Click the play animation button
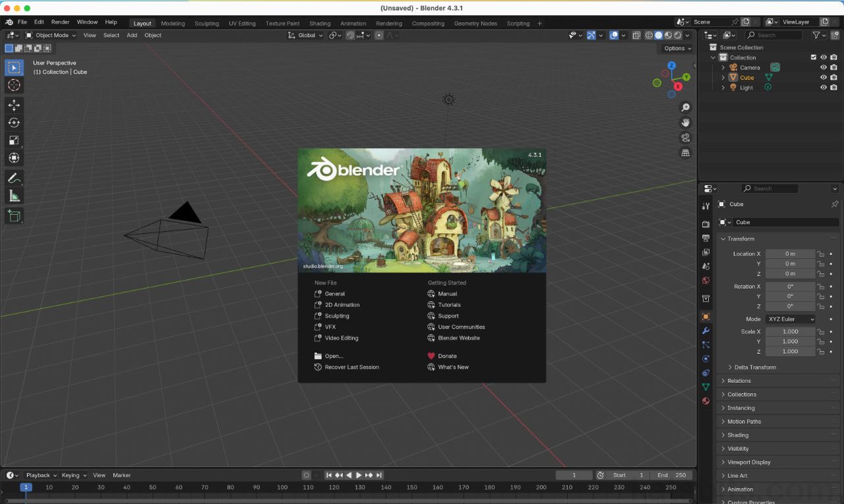This screenshot has width=844, height=504. point(359,475)
